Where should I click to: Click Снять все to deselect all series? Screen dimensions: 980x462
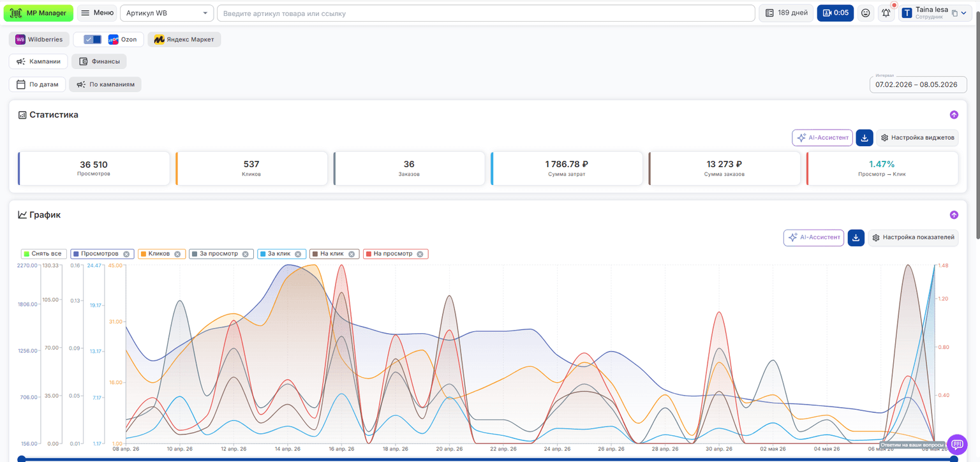(x=44, y=254)
